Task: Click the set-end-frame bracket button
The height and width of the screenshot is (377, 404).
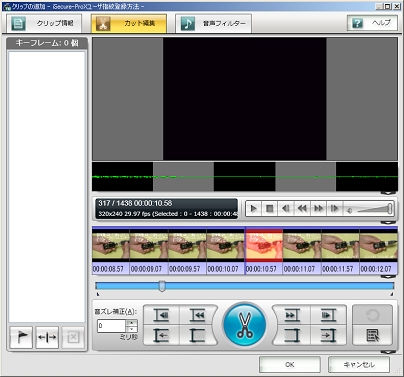Action: coord(292,335)
